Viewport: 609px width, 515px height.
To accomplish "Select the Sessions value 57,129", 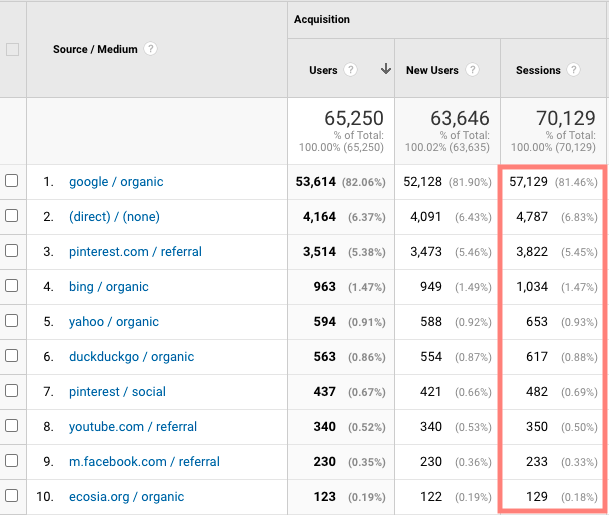I will coord(528,182).
